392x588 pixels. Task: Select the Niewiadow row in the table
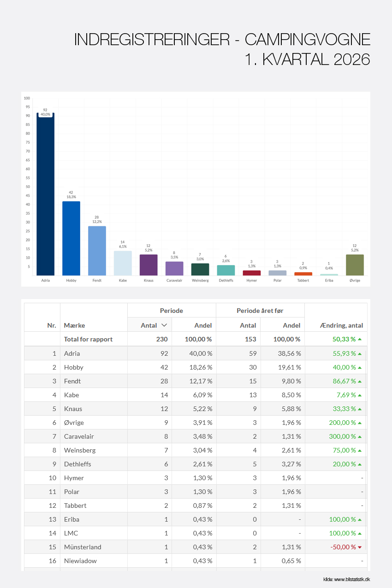click(80, 561)
